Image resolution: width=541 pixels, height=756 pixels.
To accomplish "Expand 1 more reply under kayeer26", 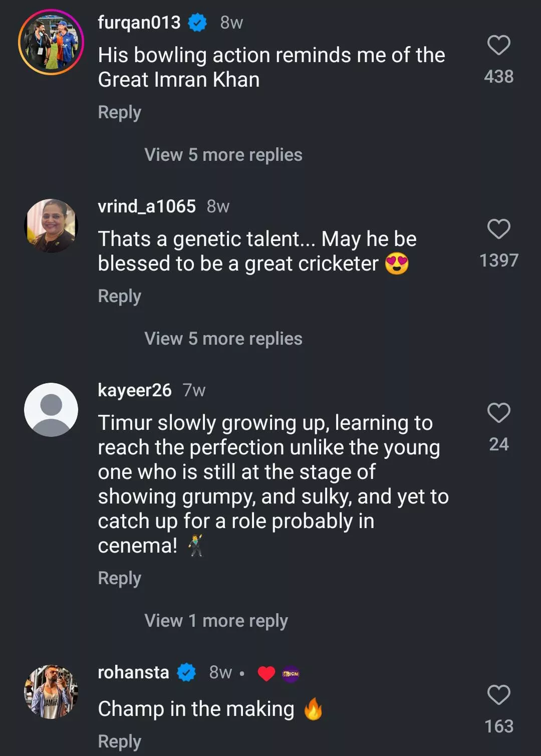I will (x=216, y=621).
